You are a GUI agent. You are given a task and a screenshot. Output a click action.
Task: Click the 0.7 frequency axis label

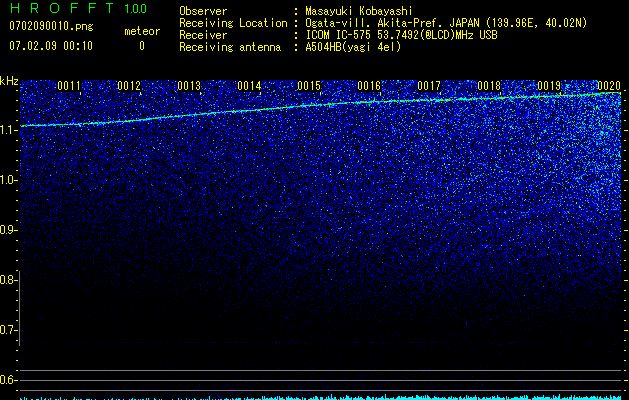click(8, 330)
